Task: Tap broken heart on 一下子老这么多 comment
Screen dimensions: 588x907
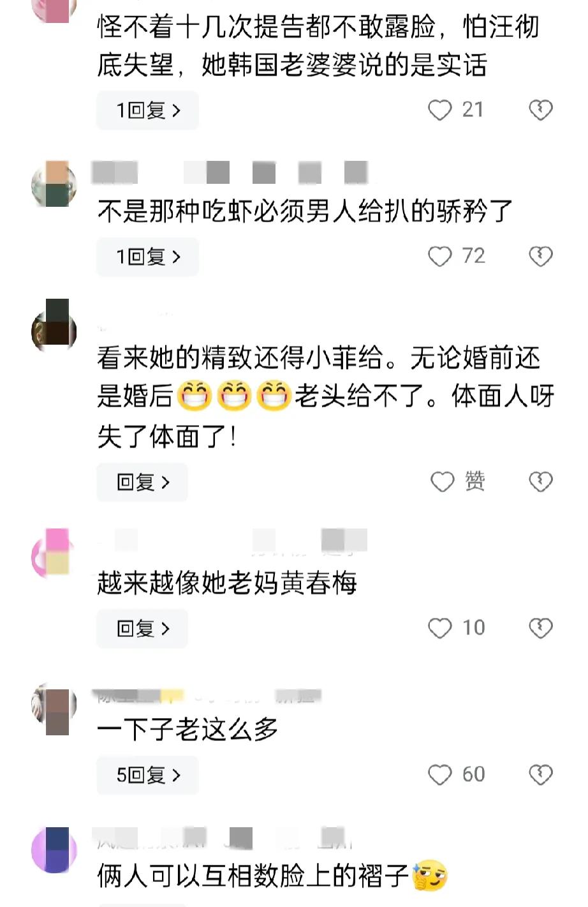Action: click(541, 775)
